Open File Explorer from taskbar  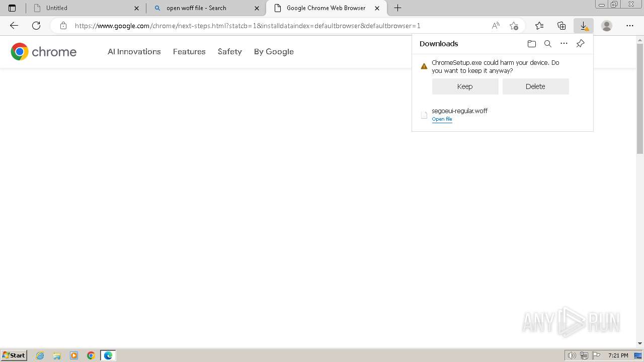tap(57, 355)
